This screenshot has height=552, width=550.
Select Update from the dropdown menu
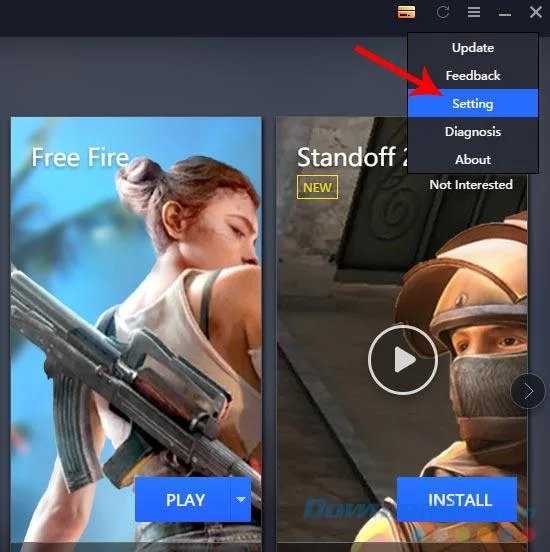(473, 48)
